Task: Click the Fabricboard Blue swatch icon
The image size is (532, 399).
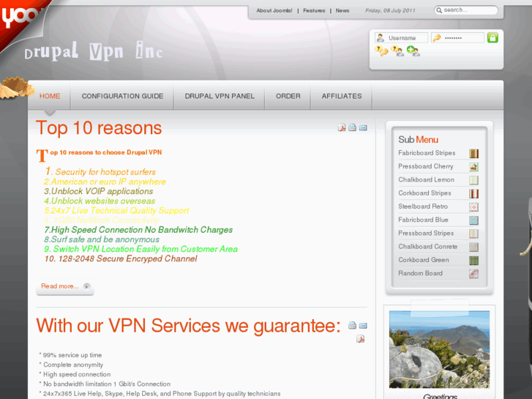Action: [473, 220]
